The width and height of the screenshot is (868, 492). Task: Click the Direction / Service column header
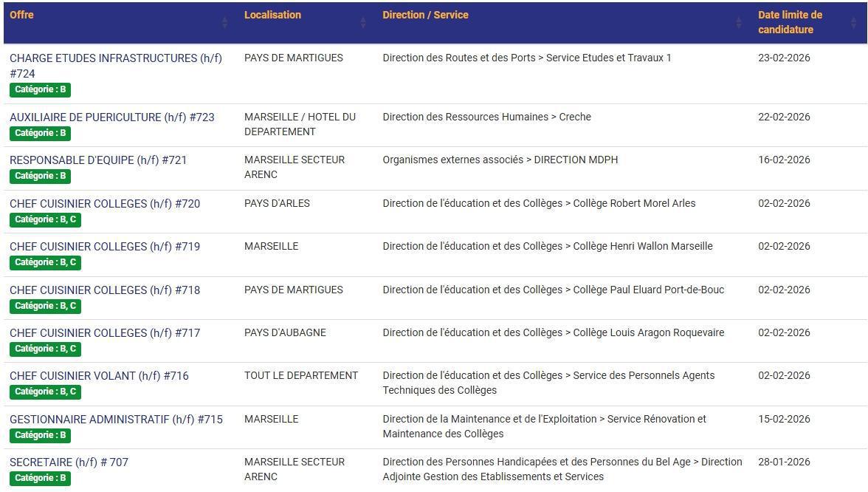click(424, 15)
